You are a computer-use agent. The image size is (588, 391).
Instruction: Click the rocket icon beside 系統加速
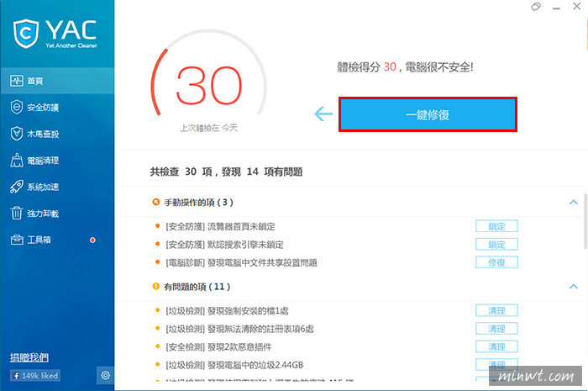[x=17, y=187]
